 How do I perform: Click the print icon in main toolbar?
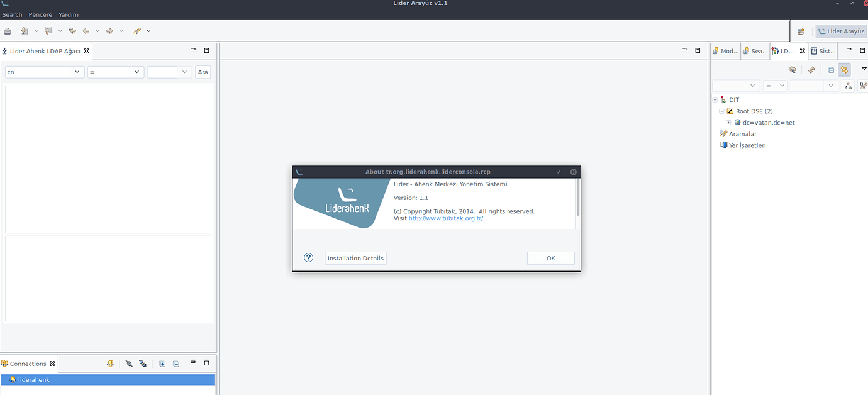(8, 31)
